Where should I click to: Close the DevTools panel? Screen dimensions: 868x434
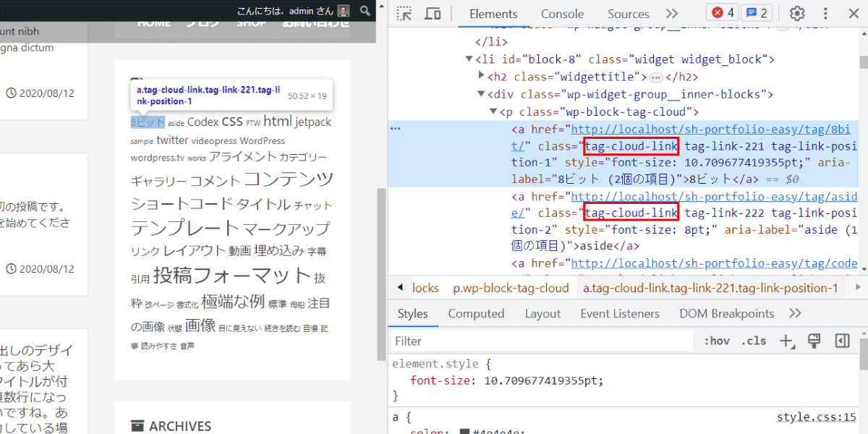tap(852, 13)
